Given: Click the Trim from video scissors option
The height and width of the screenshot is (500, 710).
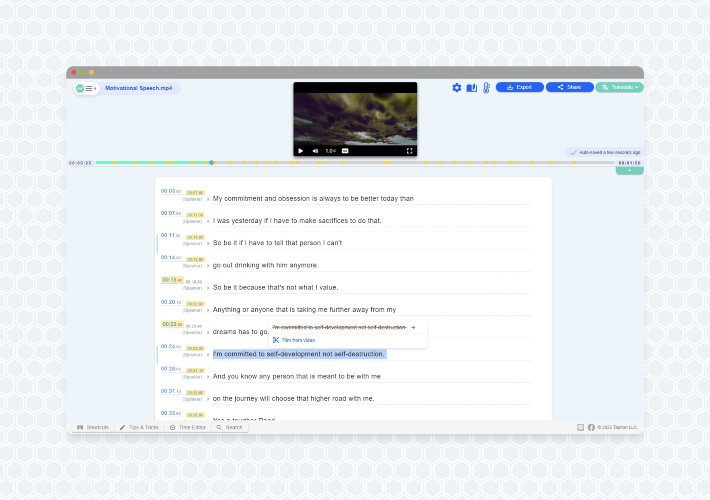Looking at the screenshot, I should pyautogui.click(x=294, y=340).
